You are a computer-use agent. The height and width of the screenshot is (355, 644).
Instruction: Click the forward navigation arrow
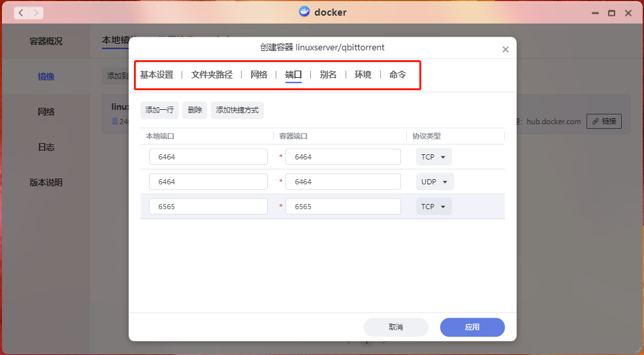36,12
